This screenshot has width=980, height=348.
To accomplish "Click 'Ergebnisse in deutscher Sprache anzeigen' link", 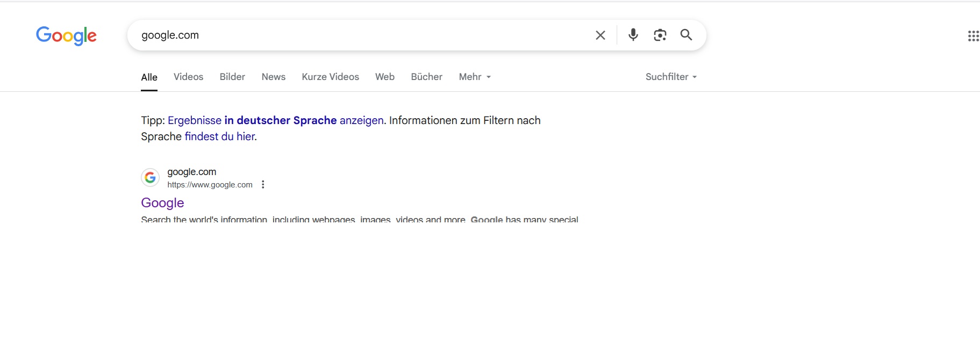I will point(276,120).
